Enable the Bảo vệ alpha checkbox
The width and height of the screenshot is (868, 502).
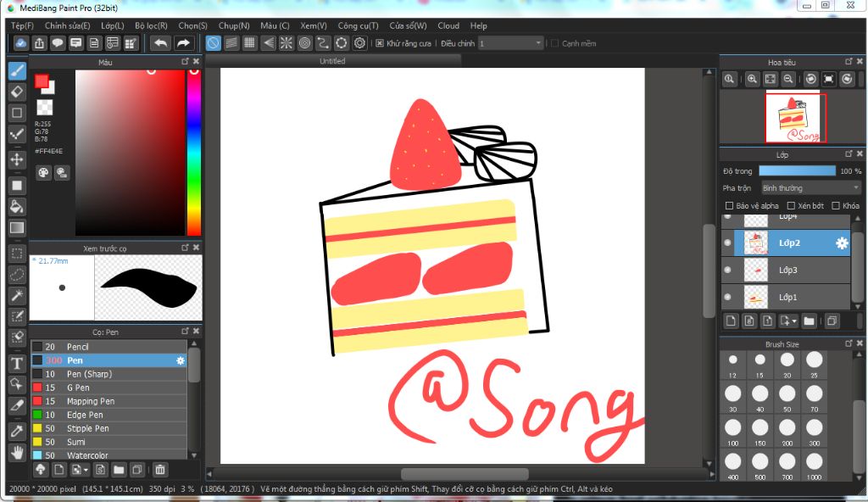pyautogui.click(x=729, y=205)
